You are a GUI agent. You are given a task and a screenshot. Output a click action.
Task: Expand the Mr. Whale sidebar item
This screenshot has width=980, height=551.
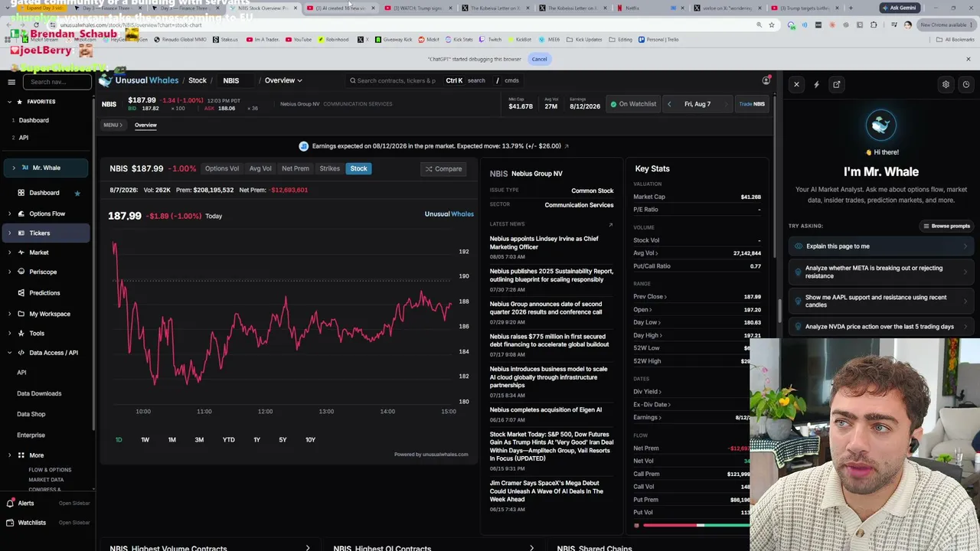[14, 168]
